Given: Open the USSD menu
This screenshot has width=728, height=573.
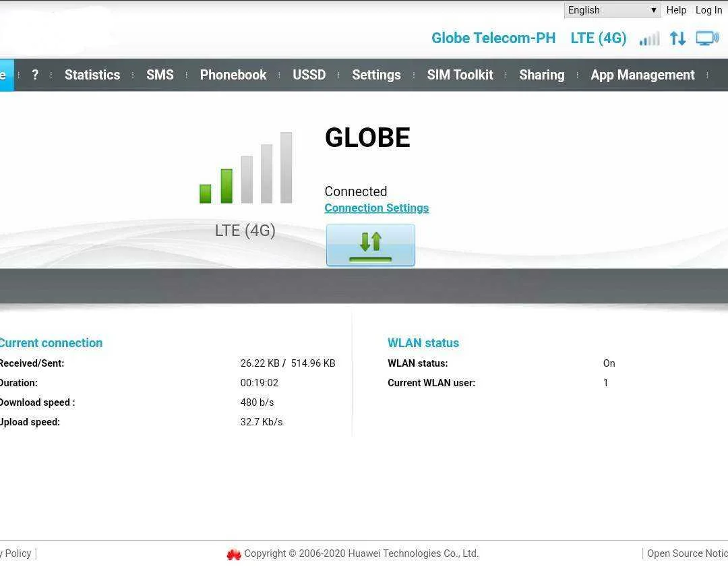Looking at the screenshot, I should [x=309, y=75].
